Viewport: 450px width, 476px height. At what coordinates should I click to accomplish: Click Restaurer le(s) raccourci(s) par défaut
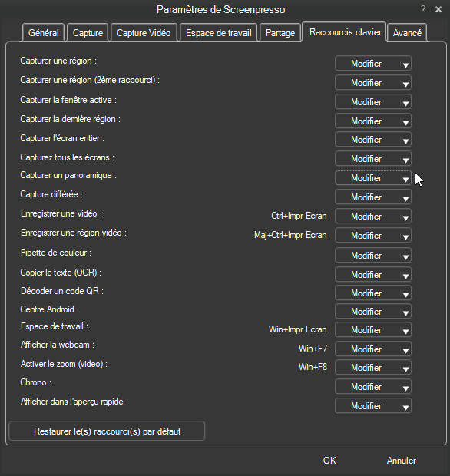[x=107, y=431]
